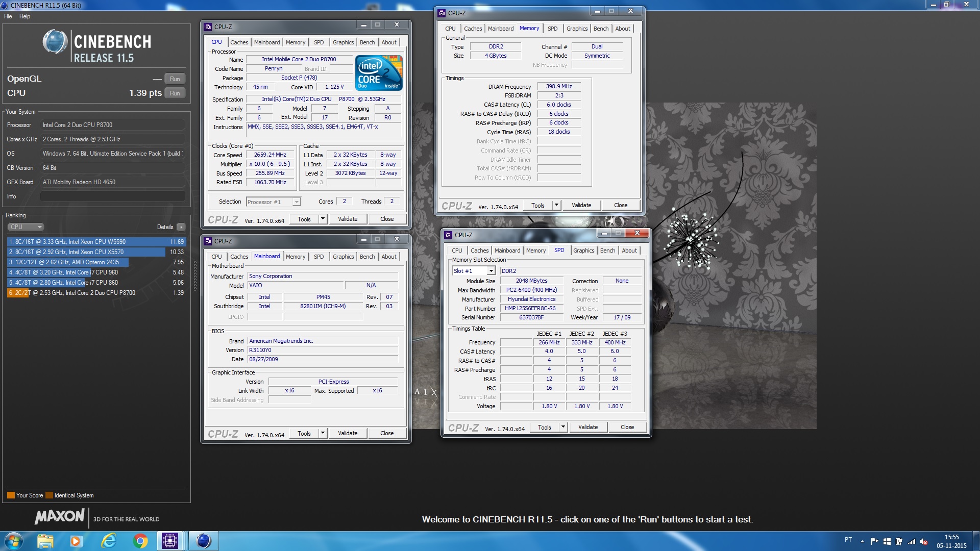980x551 pixels.
Task: Open the network signal tray icon
Action: tap(911, 541)
